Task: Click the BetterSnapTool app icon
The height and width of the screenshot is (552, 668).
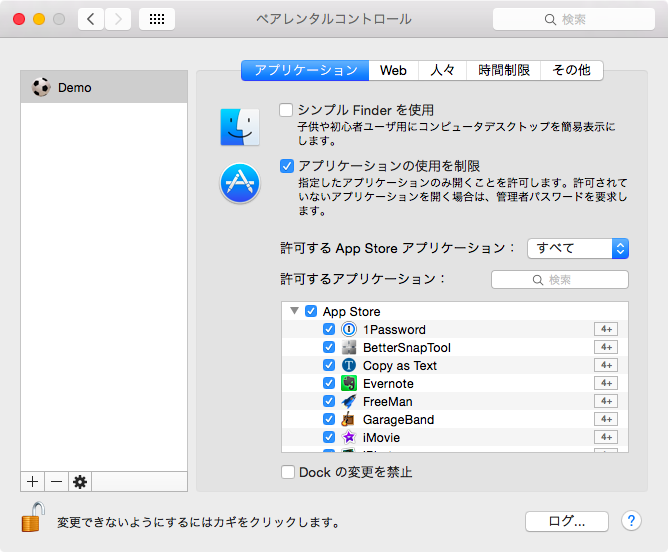Action: click(x=348, y=347)
